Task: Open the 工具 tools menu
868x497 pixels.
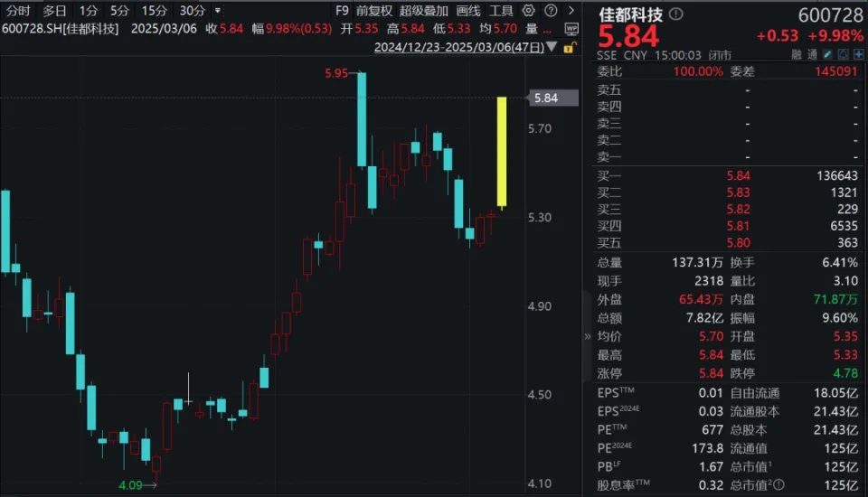Action: [x=501, y=11]
